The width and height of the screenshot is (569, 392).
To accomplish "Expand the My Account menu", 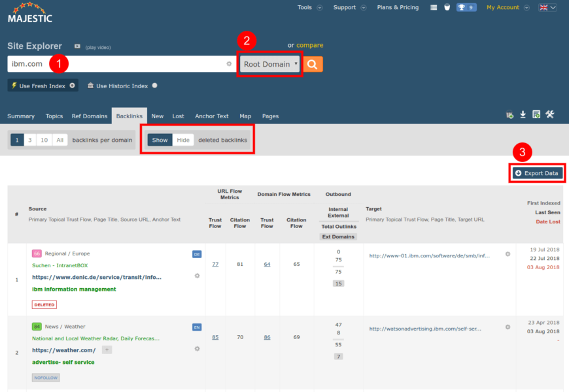I will [x=508, y=7].
